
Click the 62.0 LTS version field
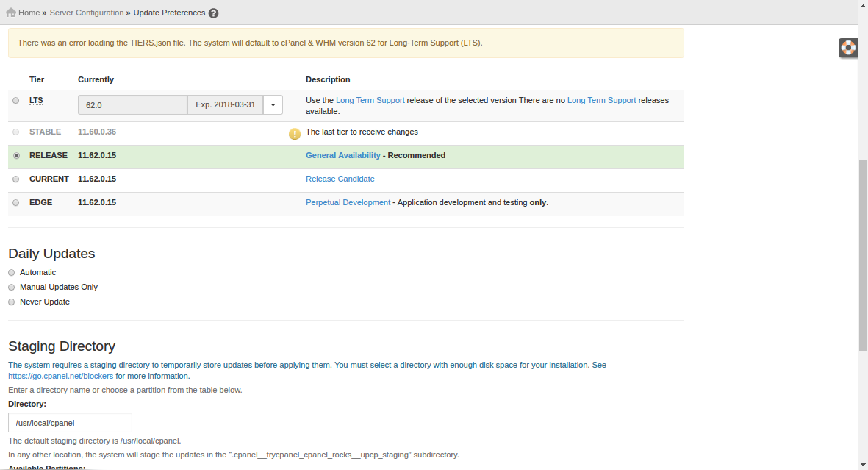133,104
